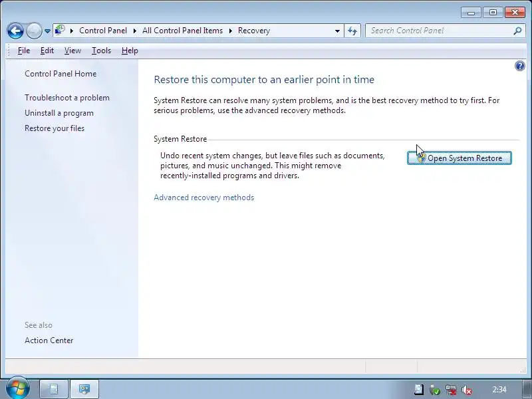Open recent pages dropdown next to Forward

pos(47,31)
